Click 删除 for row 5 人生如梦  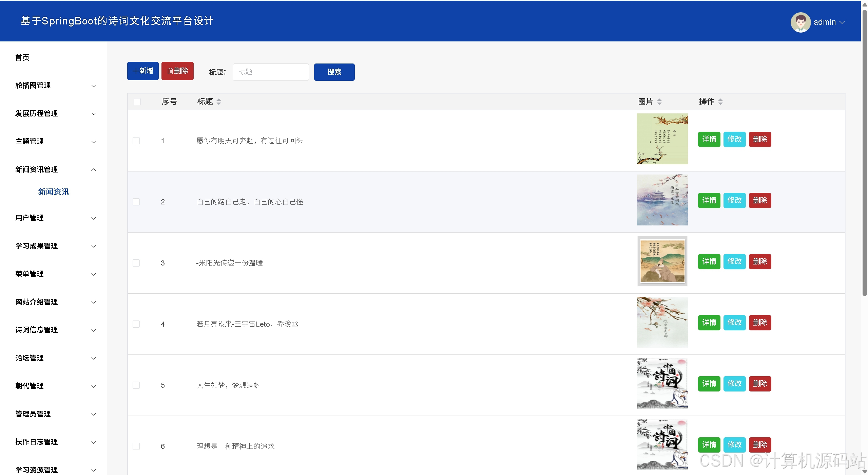click(x=760, y=384)
